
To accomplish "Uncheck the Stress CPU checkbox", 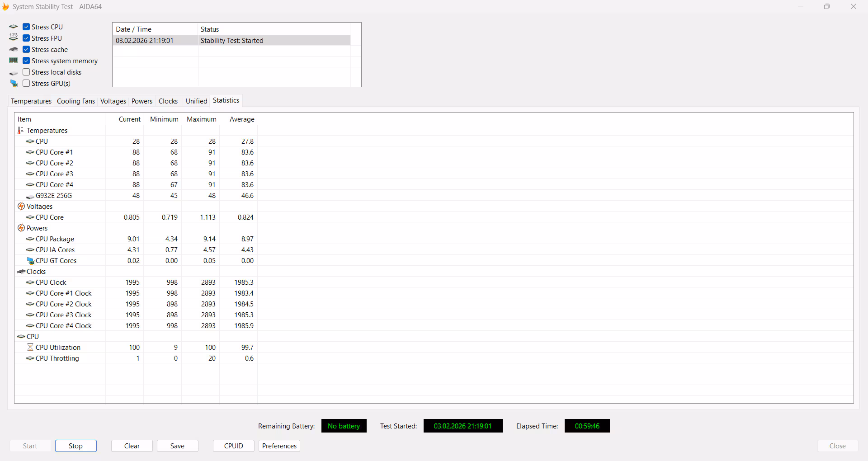I will pyautogui.click(x=26, y=27).
